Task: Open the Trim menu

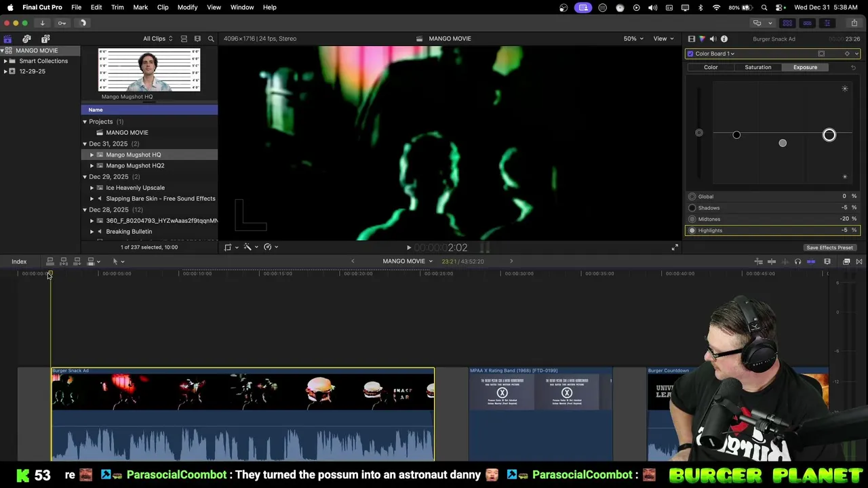Action: (117, 7)
